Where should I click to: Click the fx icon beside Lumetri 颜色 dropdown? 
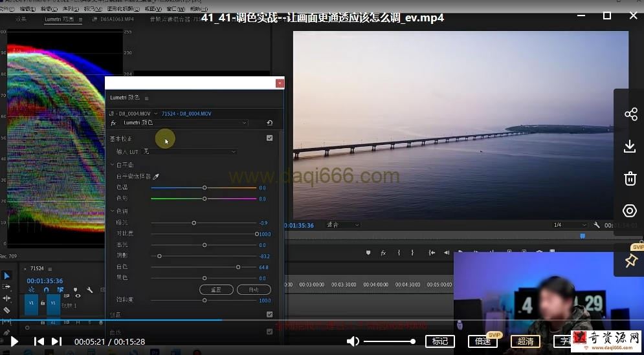point(113,123)
